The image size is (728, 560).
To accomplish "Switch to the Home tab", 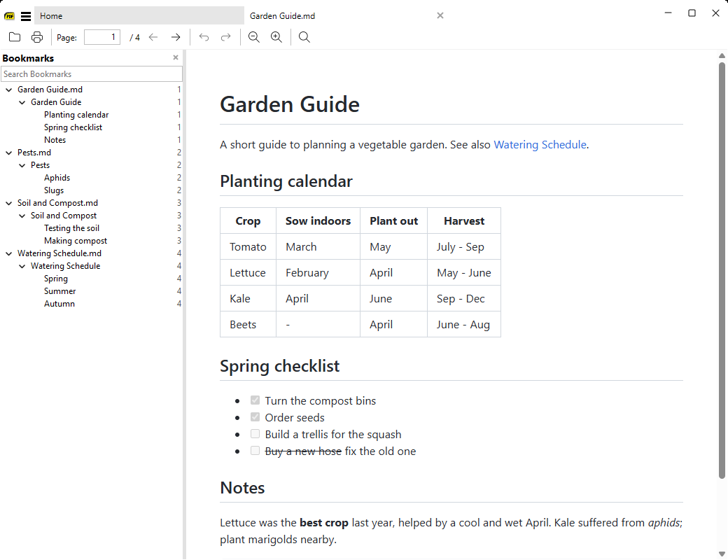I will tap(139, 16).
